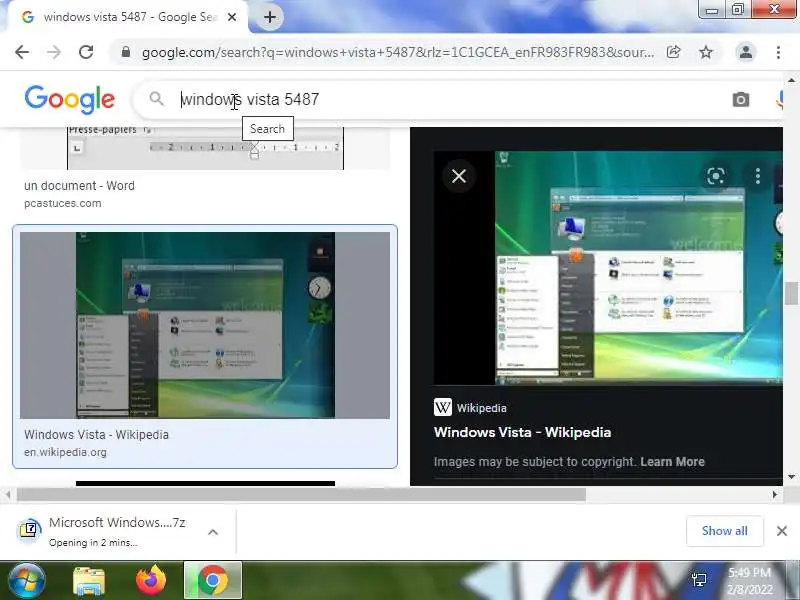800x600 pixels.
Task: Click the network tray icon
Action: point(699,580)
